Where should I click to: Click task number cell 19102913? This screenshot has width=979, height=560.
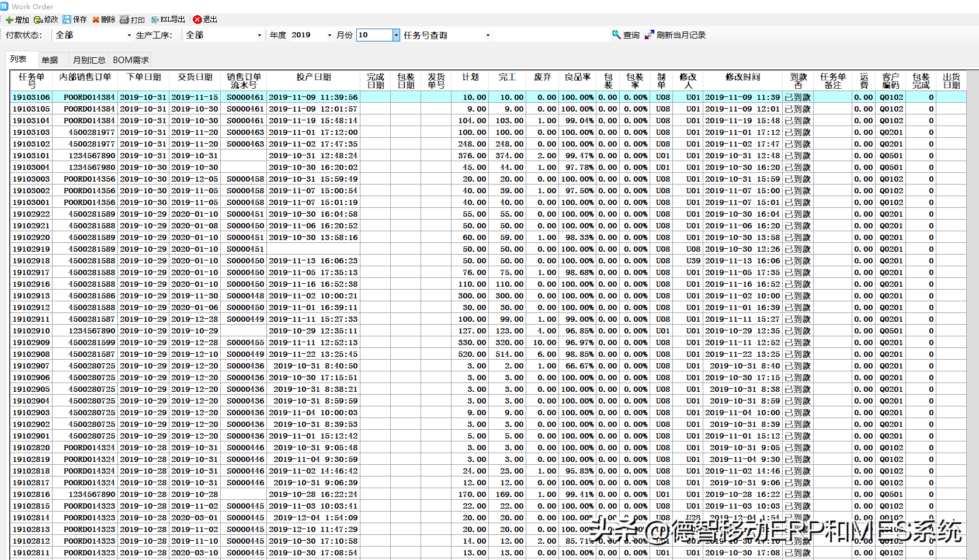(32, 295)
